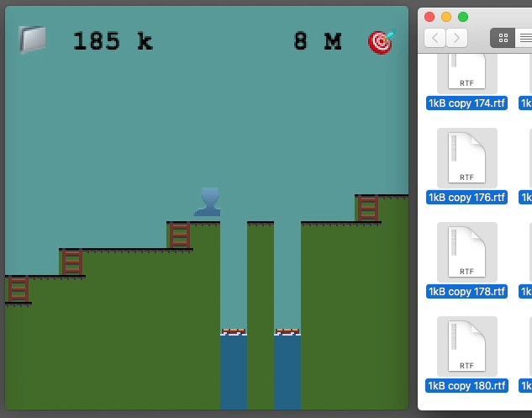The image size is (532, 418).
Task: Select the file 1kB copy 178.rtf
Action: point(466,291)
